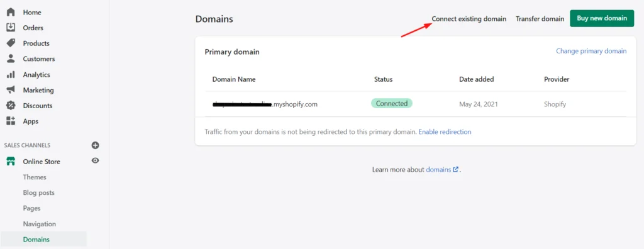Click the May 24, 2021 date cell

coord(479,104)
